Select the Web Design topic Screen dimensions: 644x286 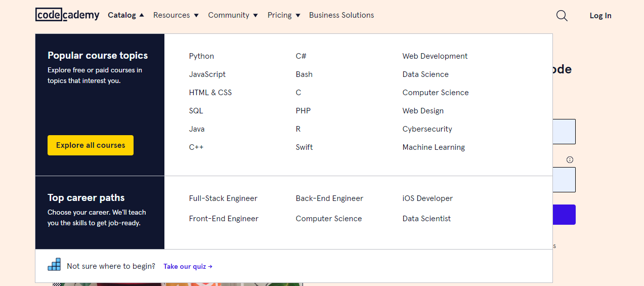pyautogui.click(x=423, y=111)
